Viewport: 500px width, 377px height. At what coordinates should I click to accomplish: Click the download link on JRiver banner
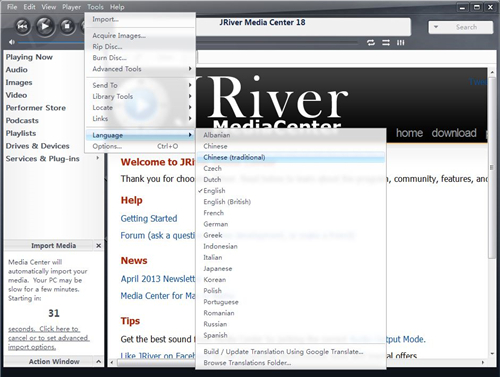tap(454, 133)
